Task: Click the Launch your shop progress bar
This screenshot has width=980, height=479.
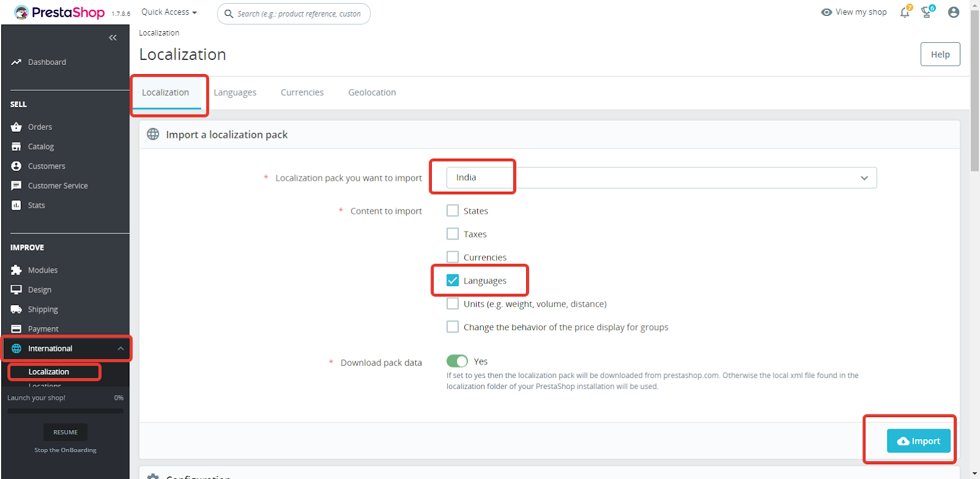Action: (x=66, y=410)
